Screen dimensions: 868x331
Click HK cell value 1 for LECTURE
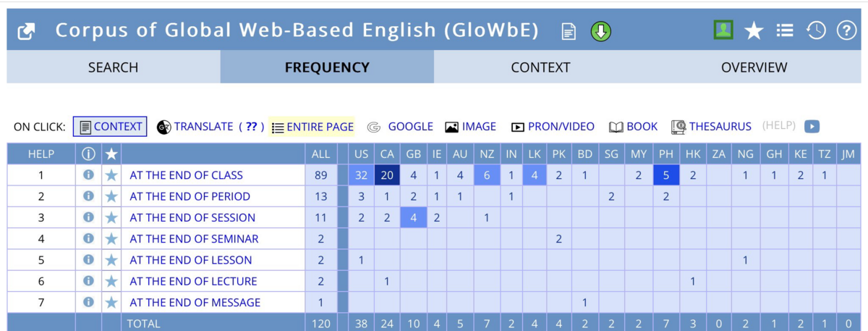692,281
